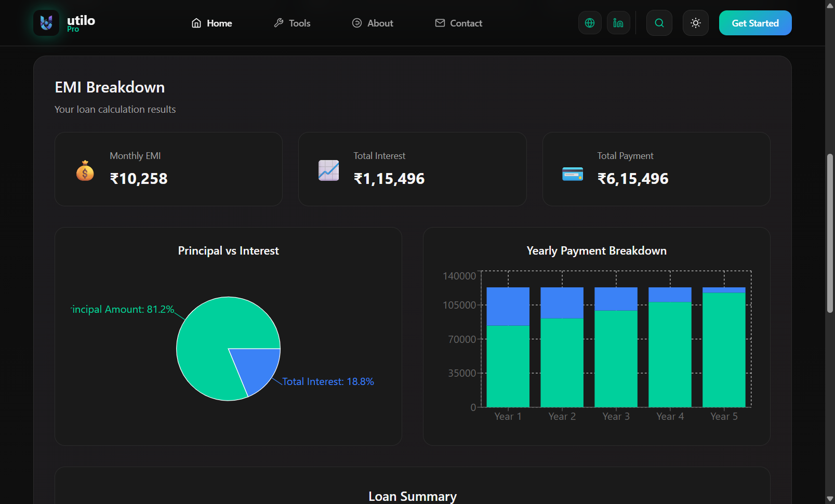Image resolution: width=835 pixels, height=504 pixels.
Task: Open the About page link
Action: click(373, 23)
